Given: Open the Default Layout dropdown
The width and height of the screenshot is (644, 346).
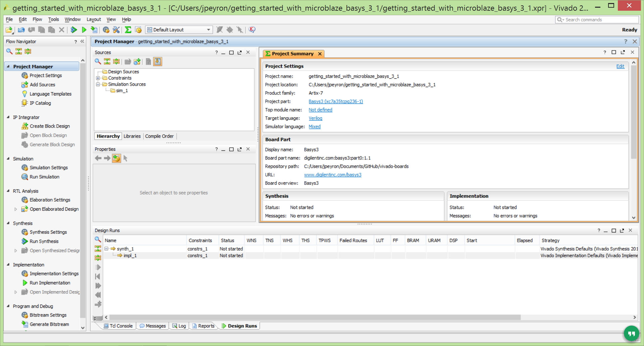Looking at the screenshot, I should (179, 30).
